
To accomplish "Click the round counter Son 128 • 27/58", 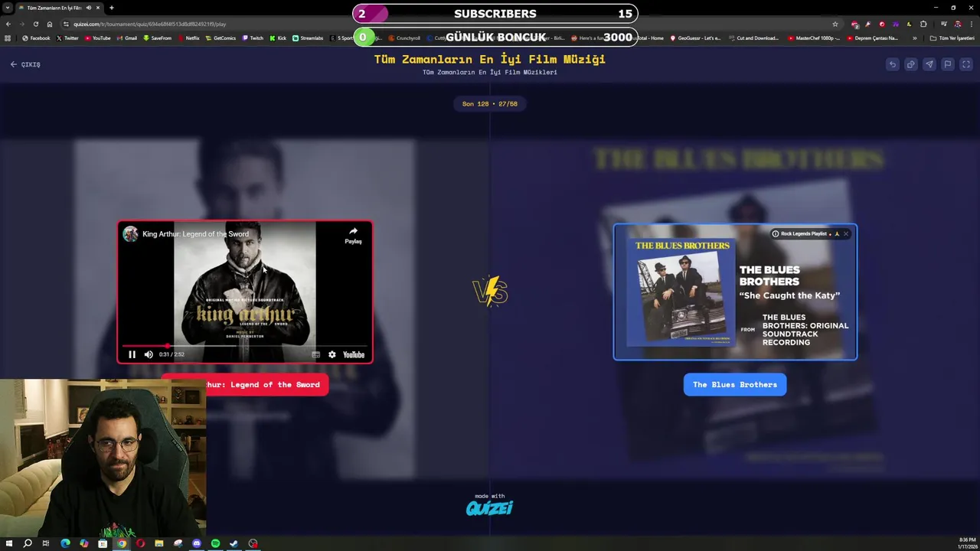I will point(490,103).
